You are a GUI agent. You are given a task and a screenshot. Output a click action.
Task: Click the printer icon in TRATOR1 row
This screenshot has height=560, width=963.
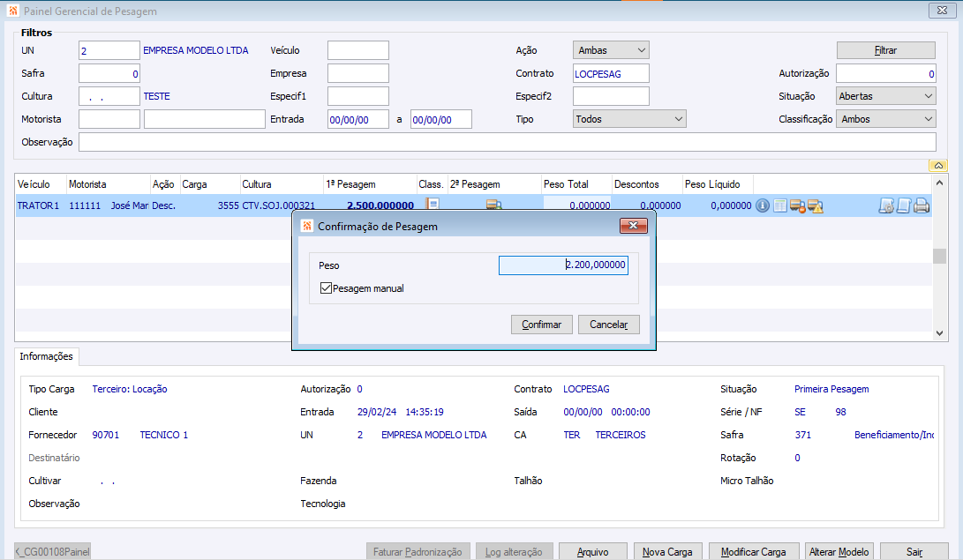tap(922, 205)
